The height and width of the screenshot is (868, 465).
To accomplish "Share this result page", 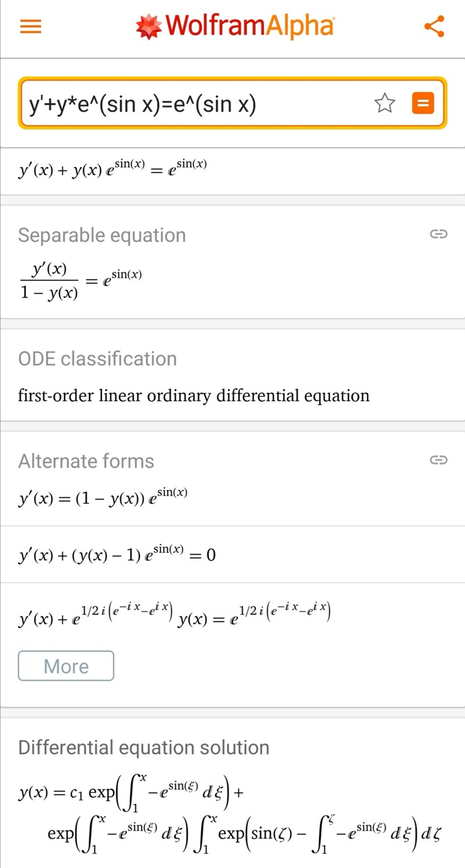I will (x=434, y=27).
